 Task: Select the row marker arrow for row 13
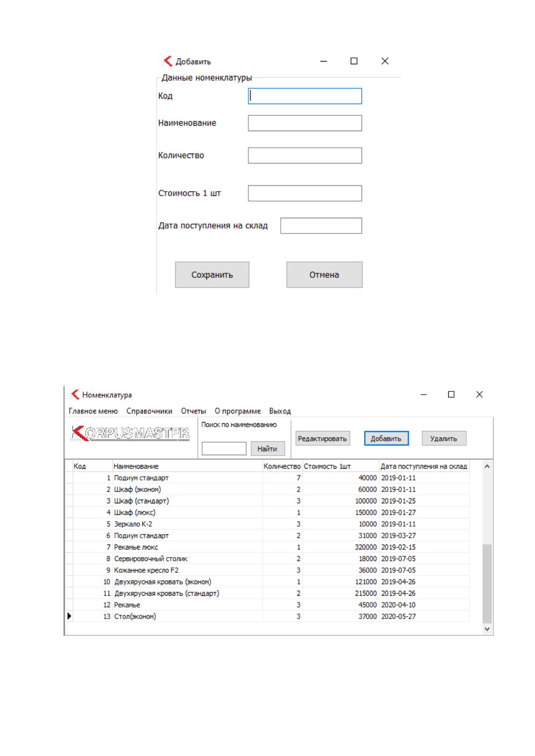click(69, 616)
